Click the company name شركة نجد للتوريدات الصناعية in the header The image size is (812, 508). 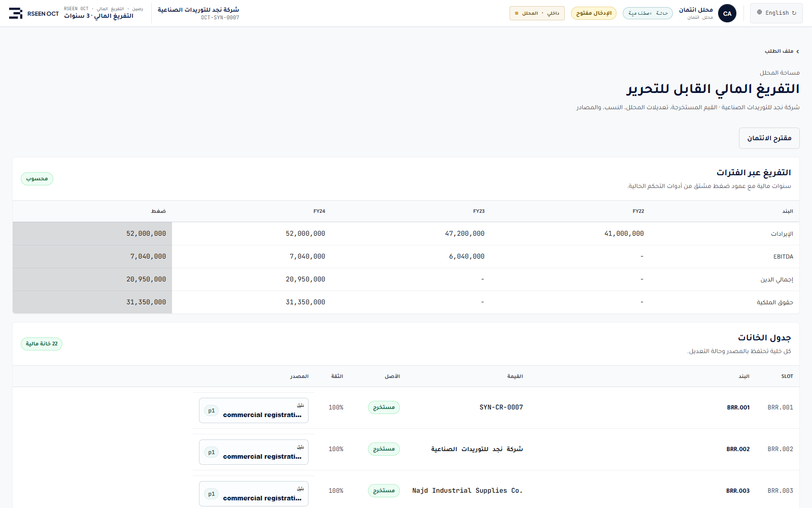(198, 10)
